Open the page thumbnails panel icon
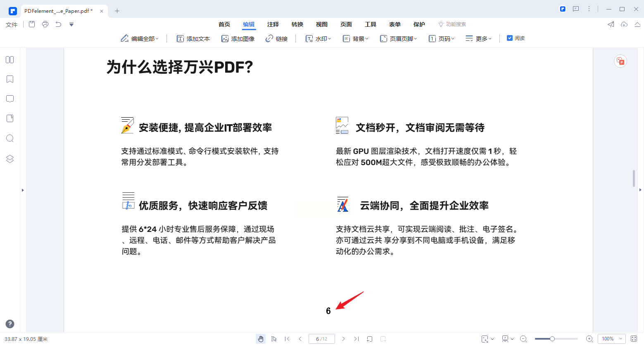This screenshot has width=644, height=345. pos(10,60)
